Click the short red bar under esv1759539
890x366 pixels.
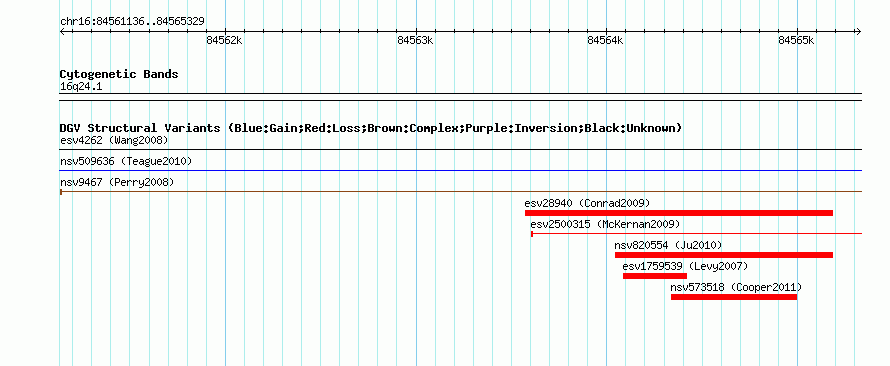[654, 276]
